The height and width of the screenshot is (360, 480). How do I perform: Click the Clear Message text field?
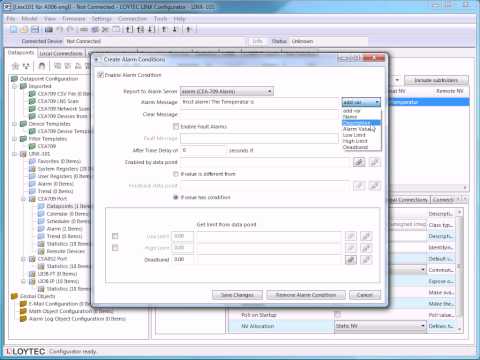click(259, 114)
